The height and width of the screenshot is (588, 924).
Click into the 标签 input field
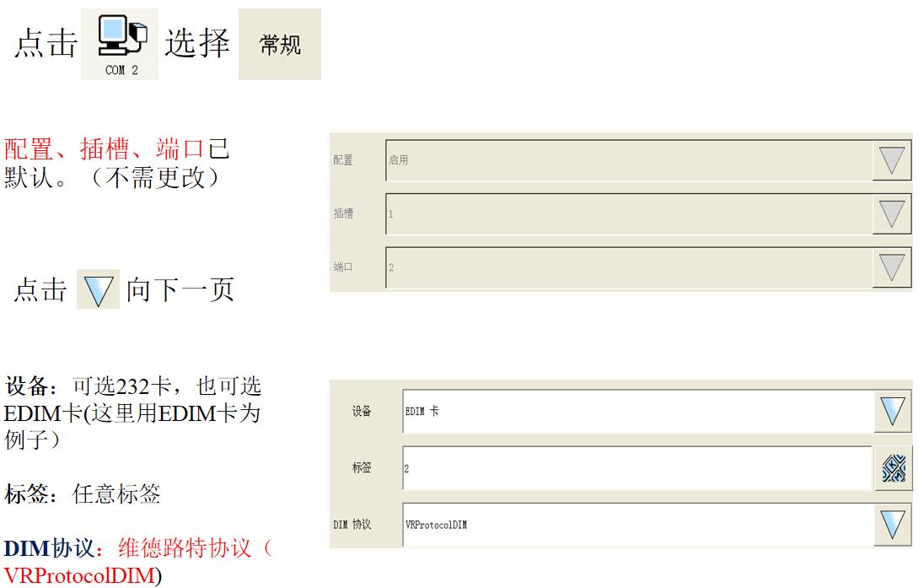click(x=637, y=468)
